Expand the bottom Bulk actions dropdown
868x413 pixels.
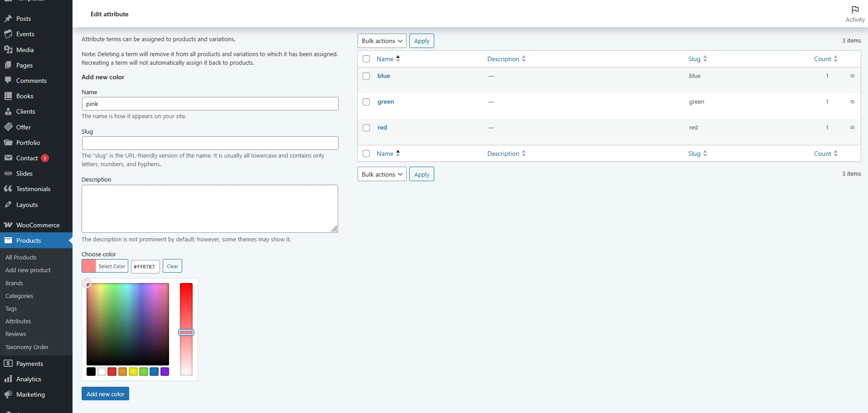[382, 174]
